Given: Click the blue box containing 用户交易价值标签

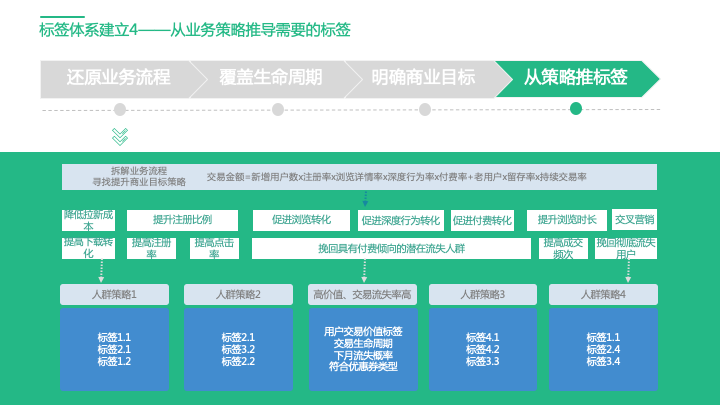Looking at the screenshot, I should [362, 348].
